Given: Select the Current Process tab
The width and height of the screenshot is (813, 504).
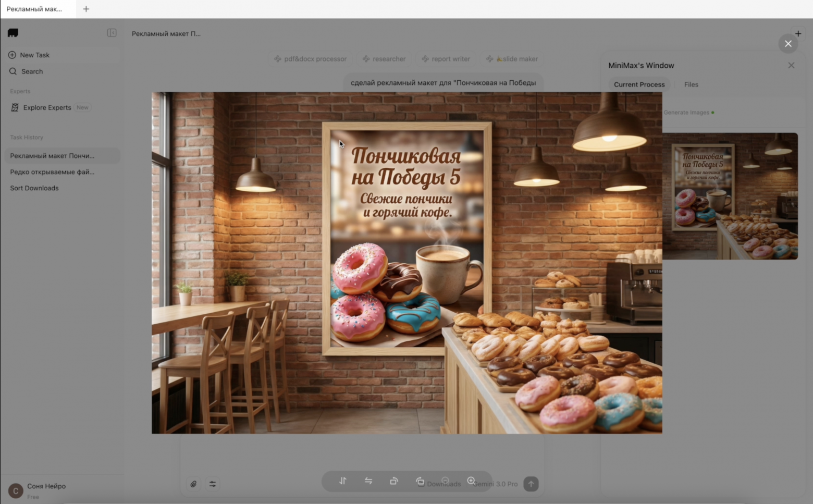Looking at the screenshot, I should click(x=639, y=84).
